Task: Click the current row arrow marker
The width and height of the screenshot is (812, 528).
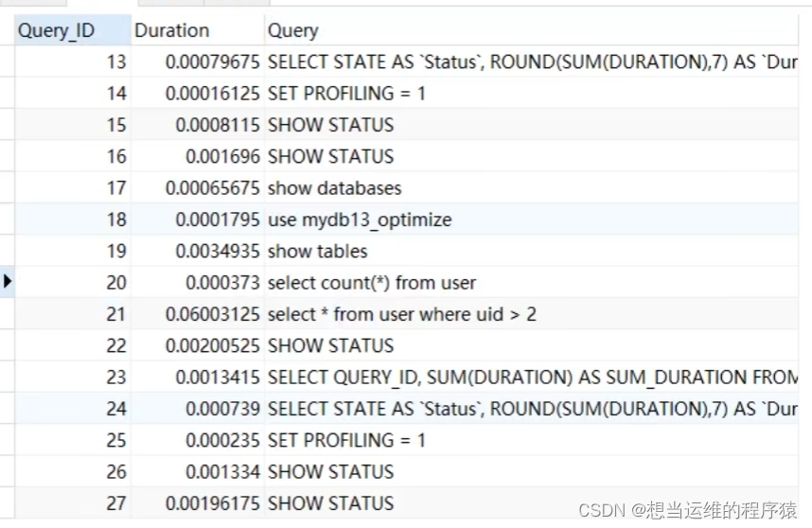Action: coord(8,282)
